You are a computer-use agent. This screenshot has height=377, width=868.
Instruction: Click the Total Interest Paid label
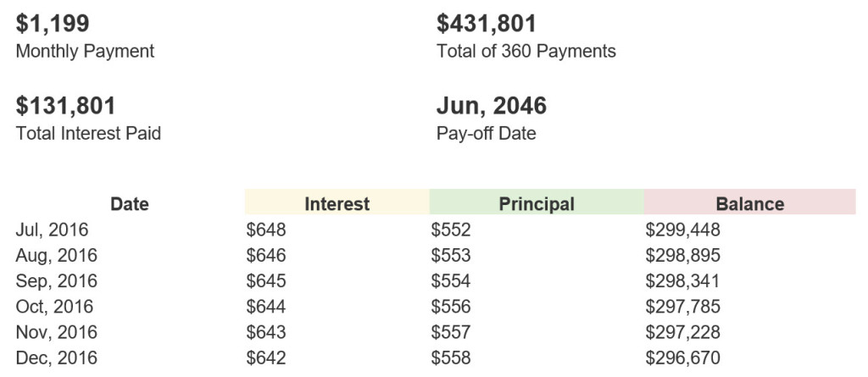[x=88, y=133]
